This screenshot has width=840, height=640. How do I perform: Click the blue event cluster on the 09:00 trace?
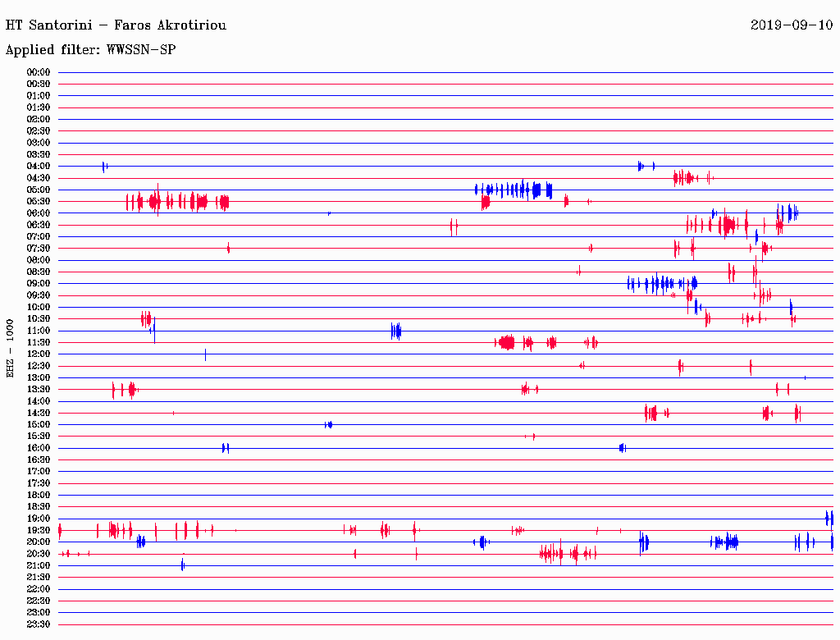662,284
